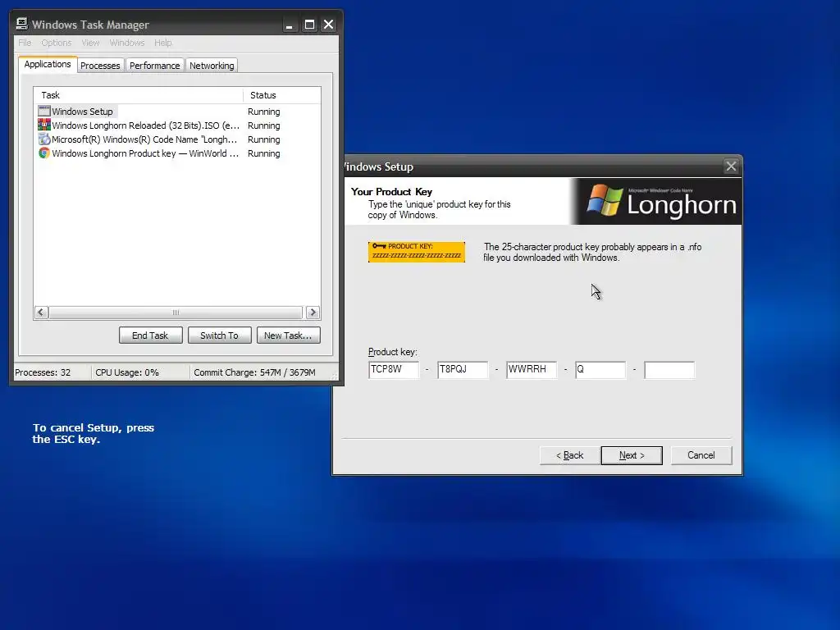The image size is (840, 630).
Task: Click the Switch To button
Action: (219, 336)
